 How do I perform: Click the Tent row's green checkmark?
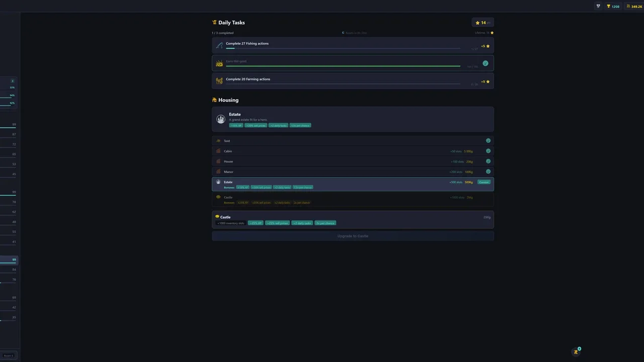click(x=488, y=141)
